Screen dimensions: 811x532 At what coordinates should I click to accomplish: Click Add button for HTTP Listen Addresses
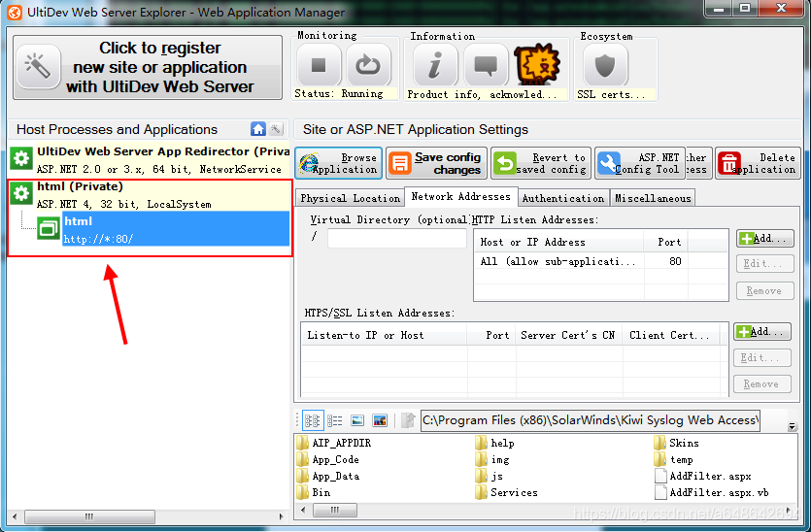[x=764, y=239]
